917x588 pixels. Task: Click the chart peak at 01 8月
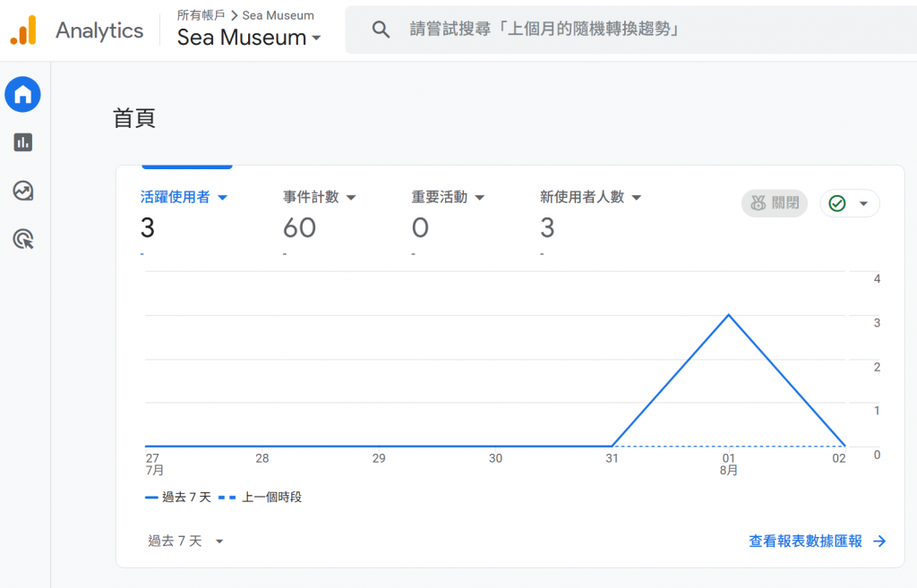729,315
